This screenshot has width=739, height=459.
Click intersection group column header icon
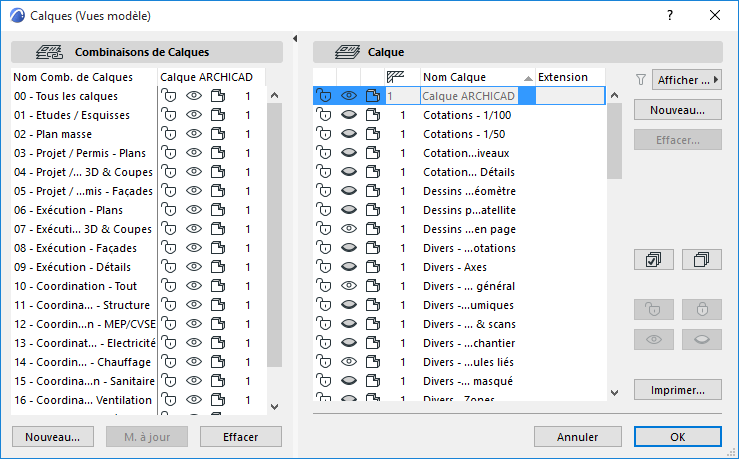click(x=395, y=77)
